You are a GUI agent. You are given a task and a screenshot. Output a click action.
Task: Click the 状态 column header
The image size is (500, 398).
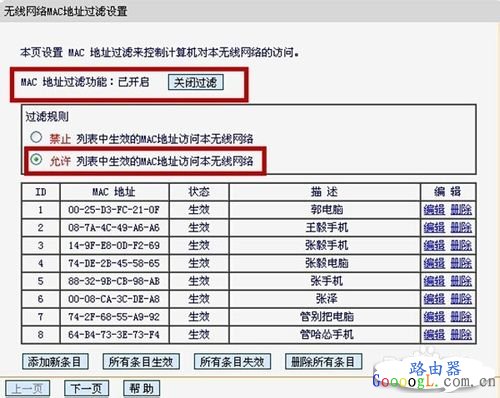tap(199, 192)
